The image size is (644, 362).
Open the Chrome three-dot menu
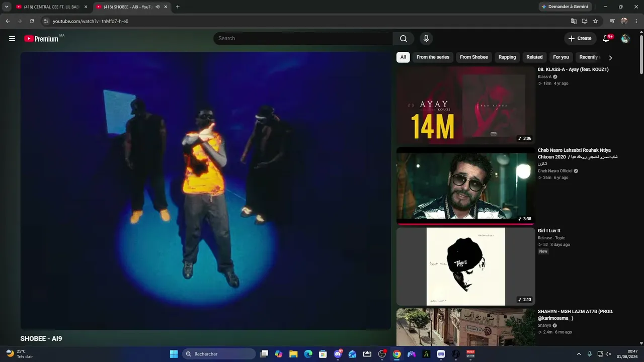click(x=636, y=21)
